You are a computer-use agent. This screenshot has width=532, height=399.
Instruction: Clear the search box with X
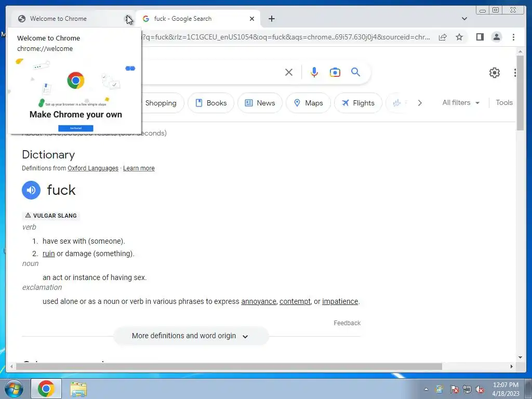[289, 72]
